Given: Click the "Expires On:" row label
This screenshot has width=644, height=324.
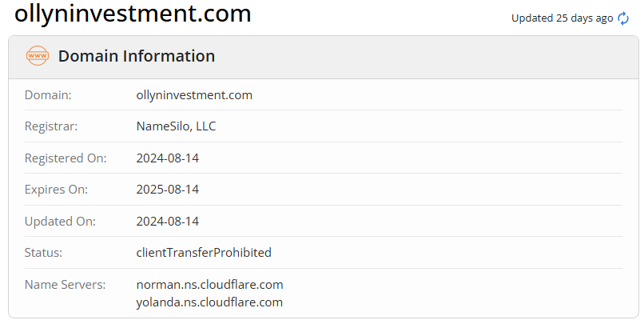Looking at the screenshot, I should [56, 190].
